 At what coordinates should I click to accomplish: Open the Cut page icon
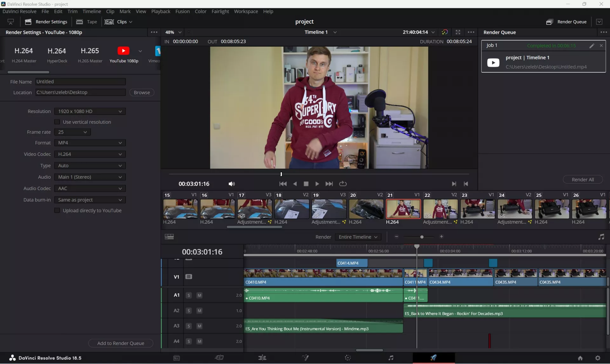tap(219, 358)
